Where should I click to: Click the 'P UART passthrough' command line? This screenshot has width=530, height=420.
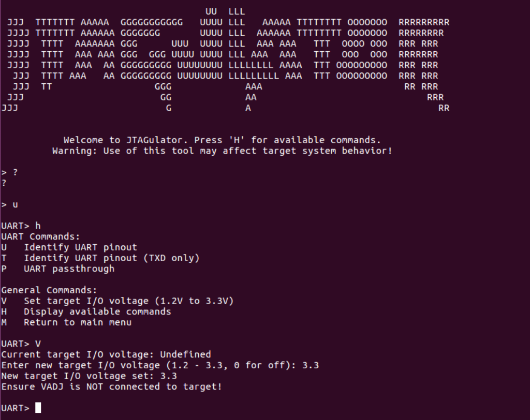coord(58,269)
